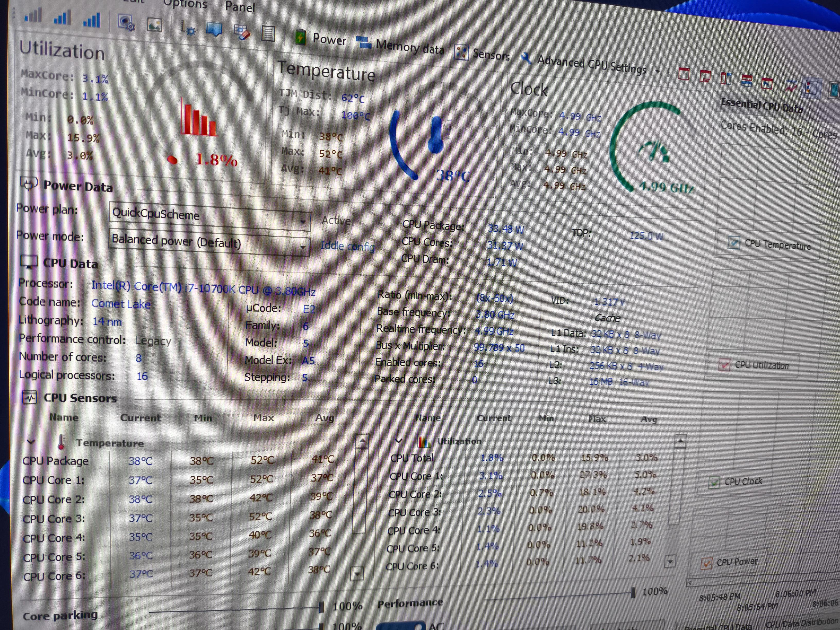Viewport: 840px width, 630px height.
Task: Click the Core parking slider handle
Action: tap(321, 607)
